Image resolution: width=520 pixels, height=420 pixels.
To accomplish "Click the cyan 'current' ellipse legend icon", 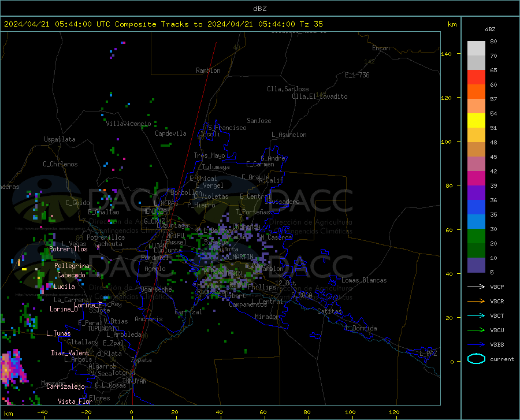I will pyautogui.click(x=476, y=359).
